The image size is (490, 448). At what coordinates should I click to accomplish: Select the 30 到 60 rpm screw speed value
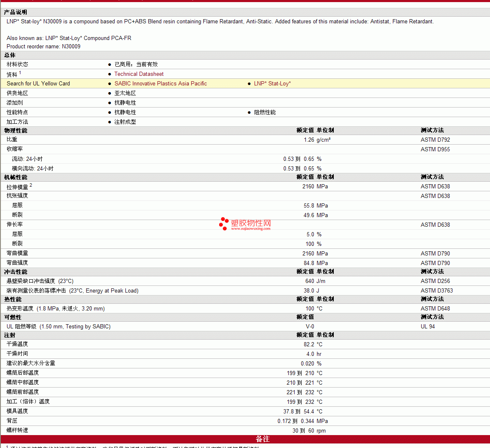(309, 431)
